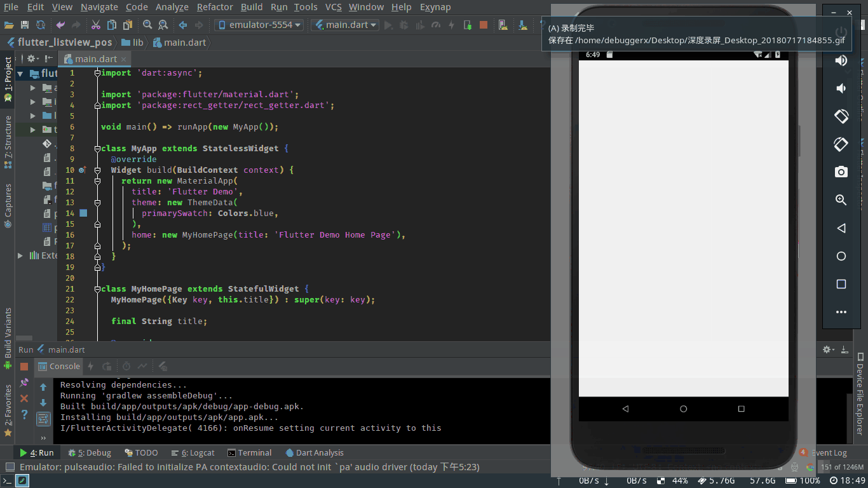The width and height of the screenshot is (868, 488).
Task: Take an emulator screenshot with the camera icon
Action: click(x=841, y=172)
